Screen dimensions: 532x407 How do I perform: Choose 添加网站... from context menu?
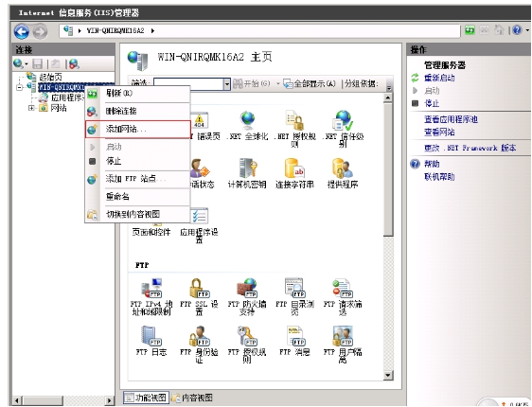point(137,130)
